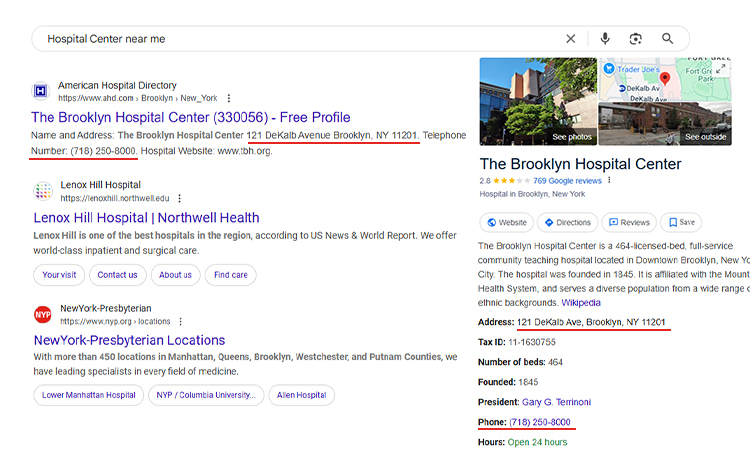Click The Brooklyn Hospital Center panel title

click(580, 164)
